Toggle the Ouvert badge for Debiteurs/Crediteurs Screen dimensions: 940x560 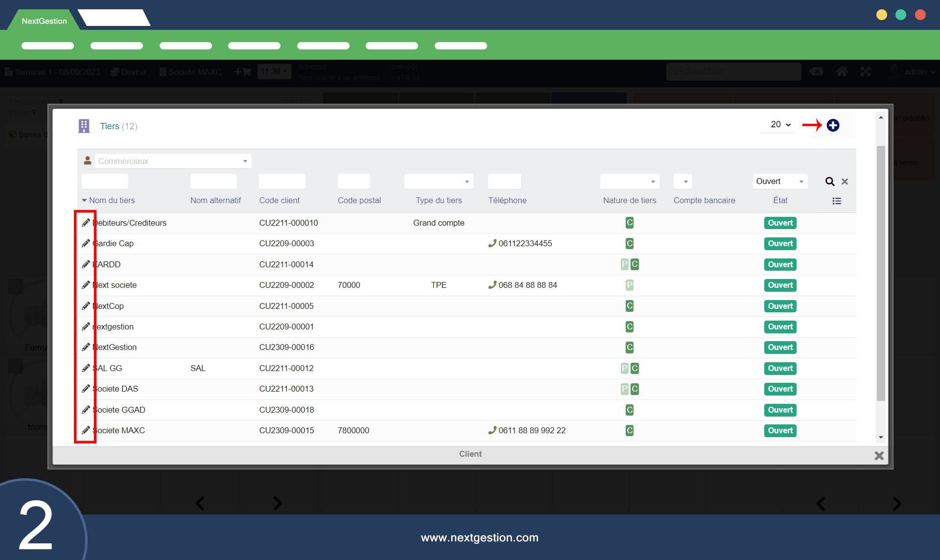(x=780, y=223)
